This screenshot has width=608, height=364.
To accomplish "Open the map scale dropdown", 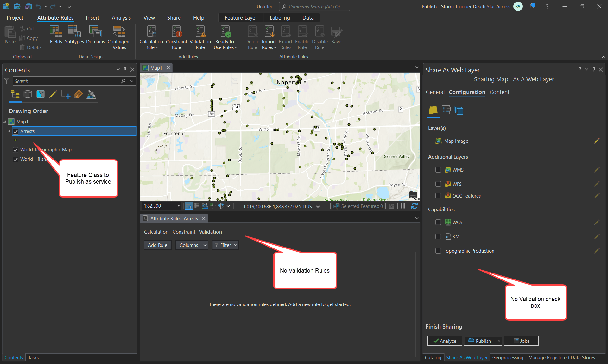I will click(179, 206).
